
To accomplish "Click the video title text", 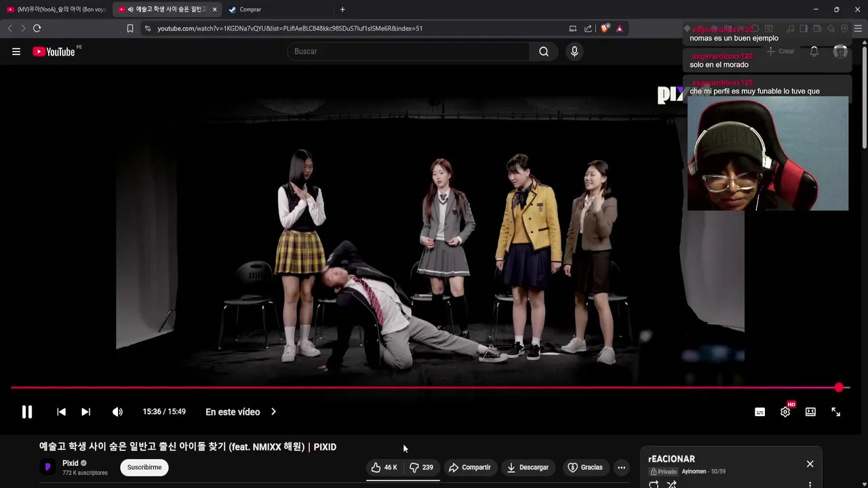I will tap(188, 447).
